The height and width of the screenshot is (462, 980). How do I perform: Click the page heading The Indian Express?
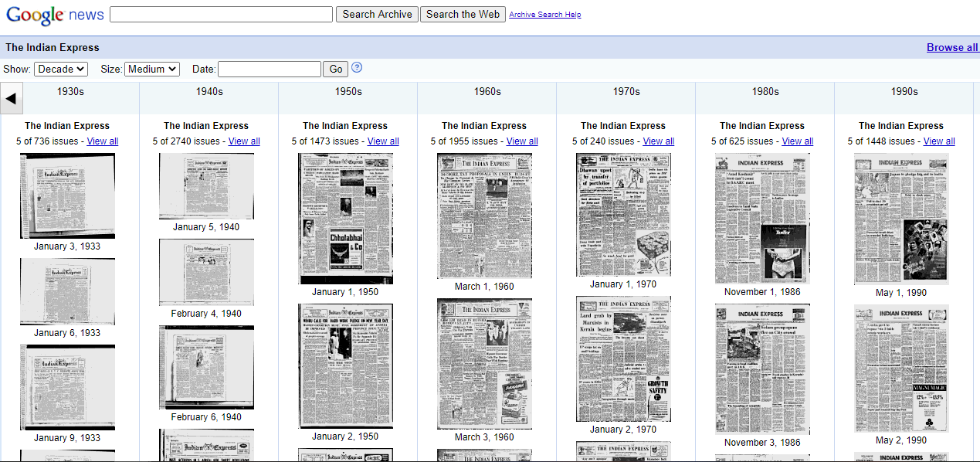coord(53,47)
